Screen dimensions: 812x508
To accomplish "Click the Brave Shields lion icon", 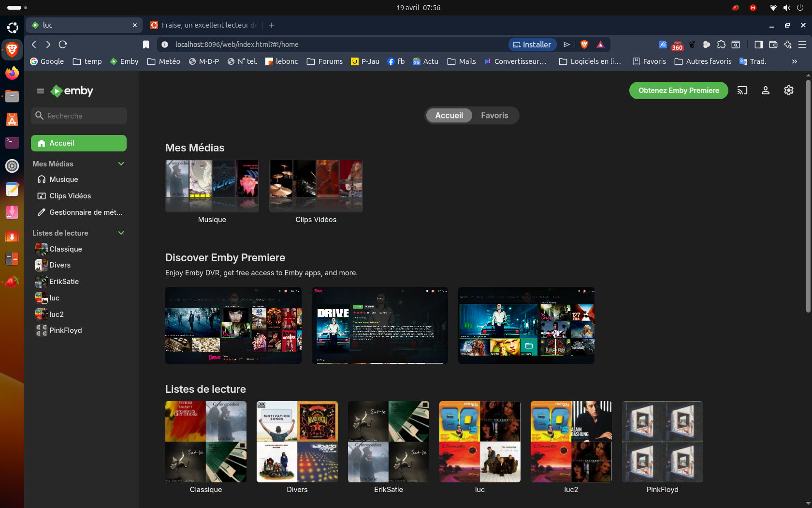I will (584, 45).
